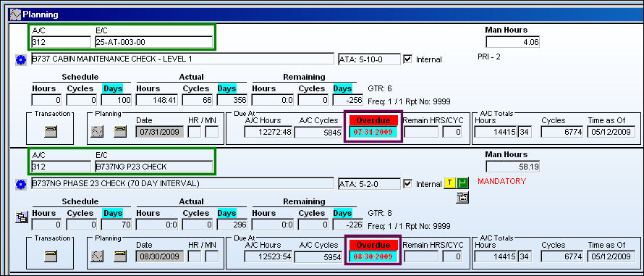Image resolution: width=644 pixels, height=276 pixels.
Task: Open the Transaction folder icon for B737NG P23 CHECK
Action: tap(51, 256)
